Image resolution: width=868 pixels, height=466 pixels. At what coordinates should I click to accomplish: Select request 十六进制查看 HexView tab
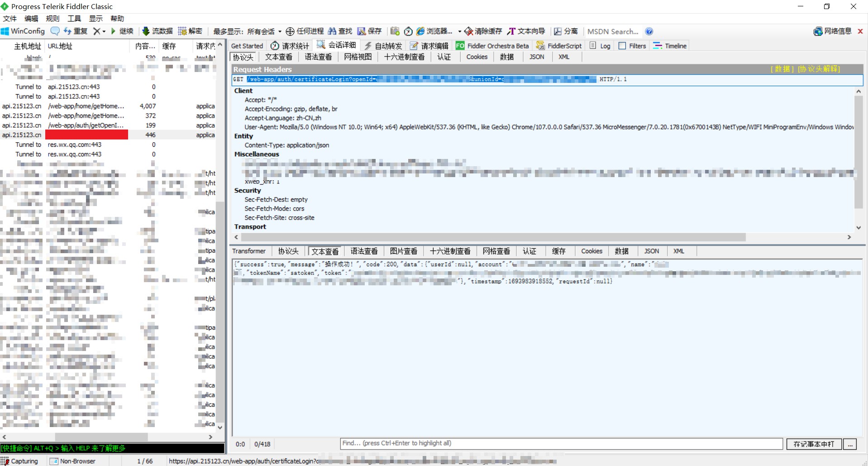[x=404, y=57]
